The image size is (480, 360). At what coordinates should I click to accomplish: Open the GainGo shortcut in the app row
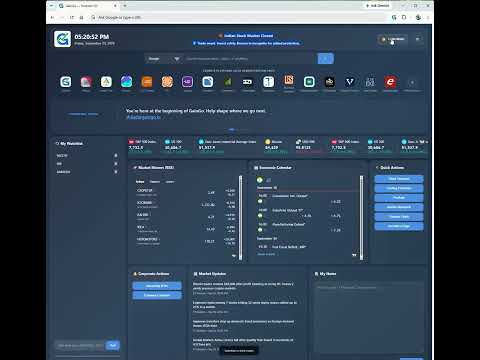[66, 82]
